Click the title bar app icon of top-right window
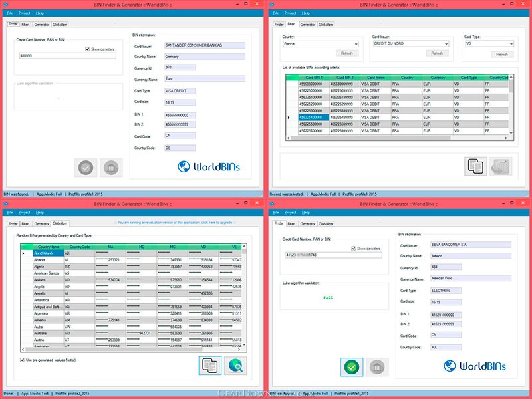This screenshot has height=399, width=532. point(271,5)
